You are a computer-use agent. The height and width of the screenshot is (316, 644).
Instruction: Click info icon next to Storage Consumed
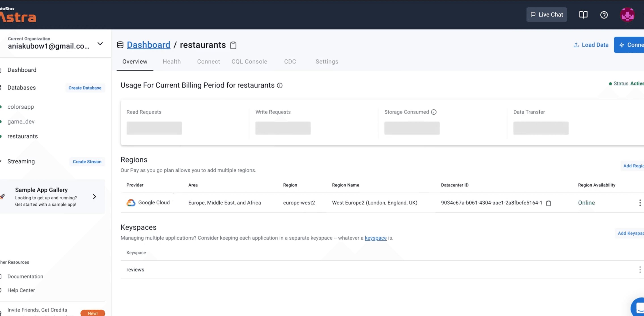pyautogui.click(x=434, y=112)
